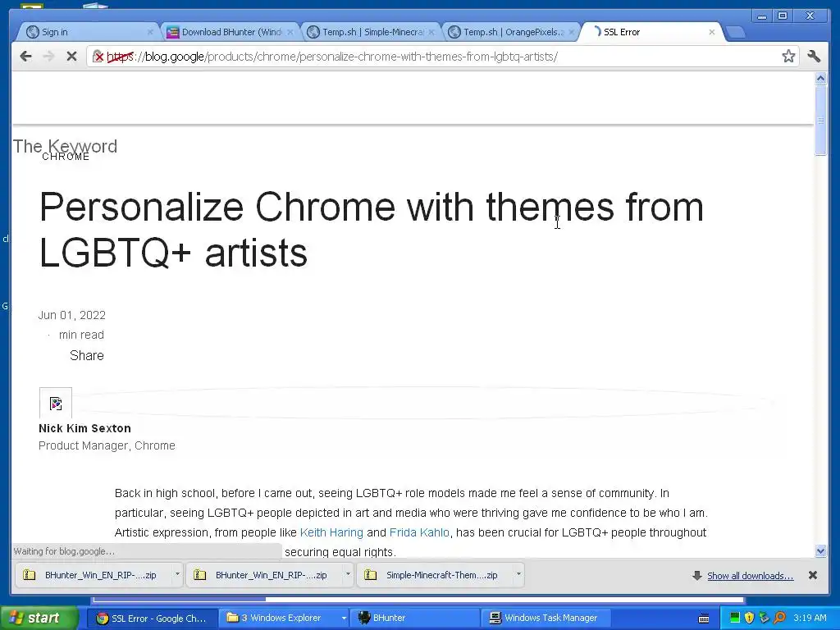Open first BHunter_Win_EN_RIP zip download

point(94,575)
